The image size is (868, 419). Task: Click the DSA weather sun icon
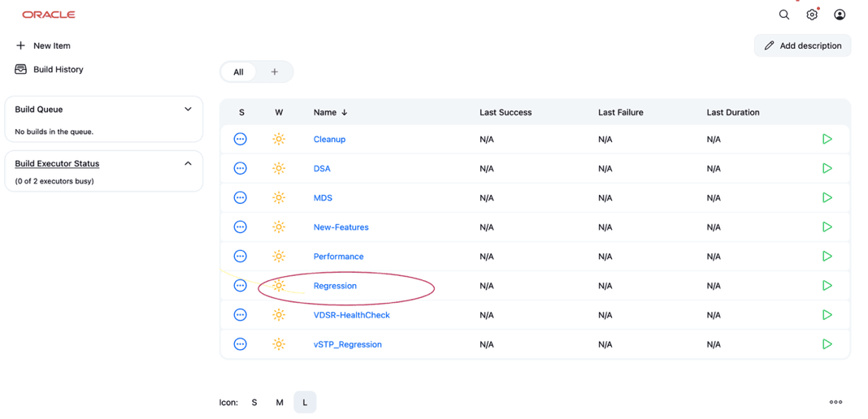coord(279,169)
